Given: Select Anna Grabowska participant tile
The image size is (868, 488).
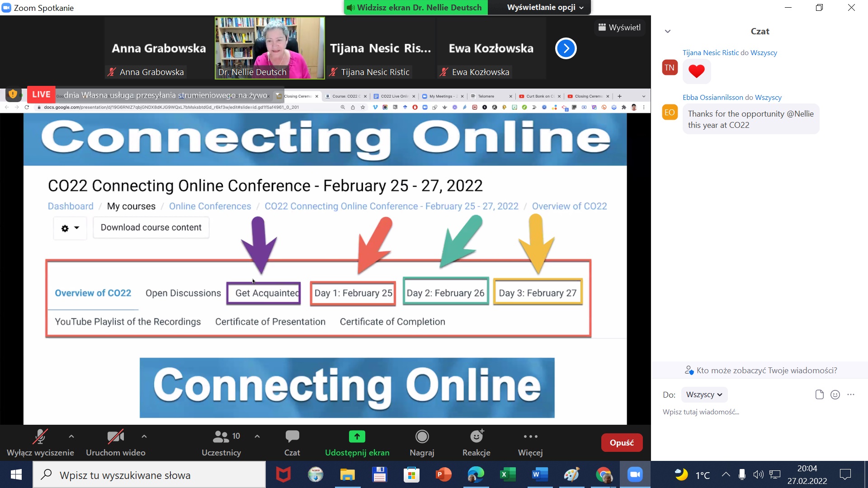Looking at the screenshot, I should coord(159,48).
